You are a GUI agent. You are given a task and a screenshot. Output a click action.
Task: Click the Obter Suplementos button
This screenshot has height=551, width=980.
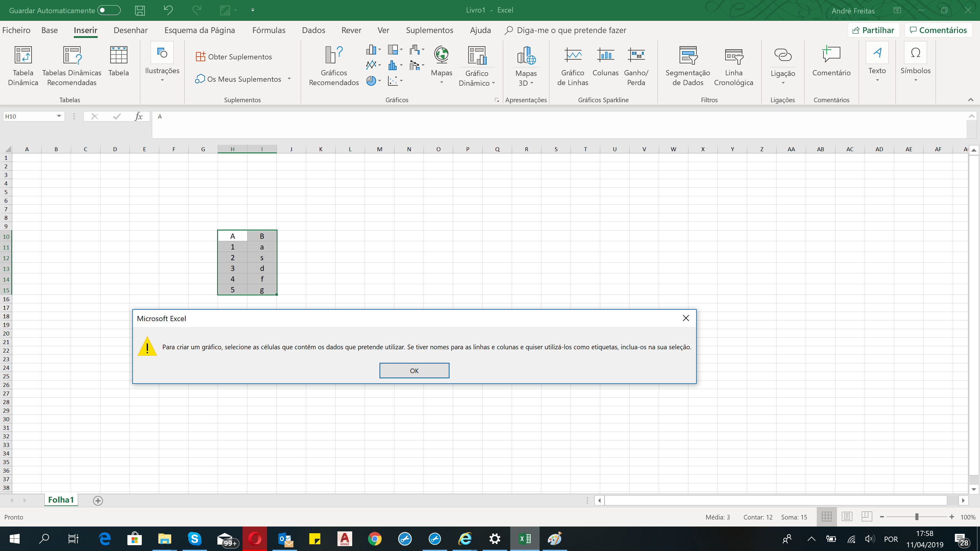[234, 57]
